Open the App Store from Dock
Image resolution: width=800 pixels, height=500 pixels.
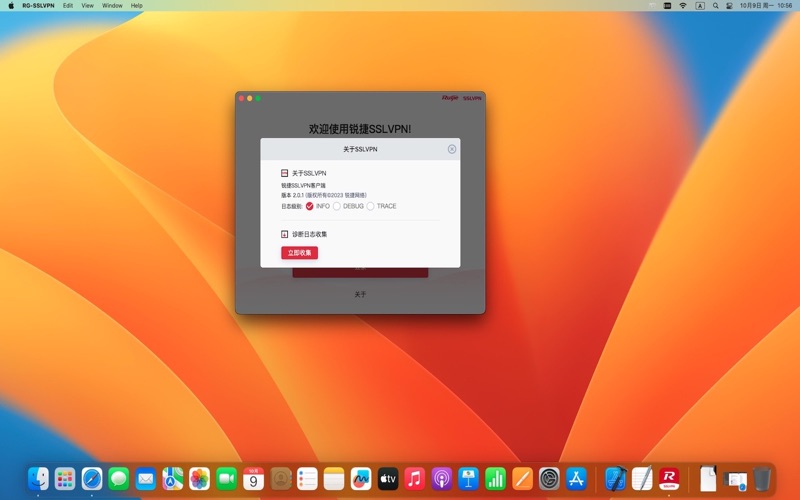[x=576, y=479]
